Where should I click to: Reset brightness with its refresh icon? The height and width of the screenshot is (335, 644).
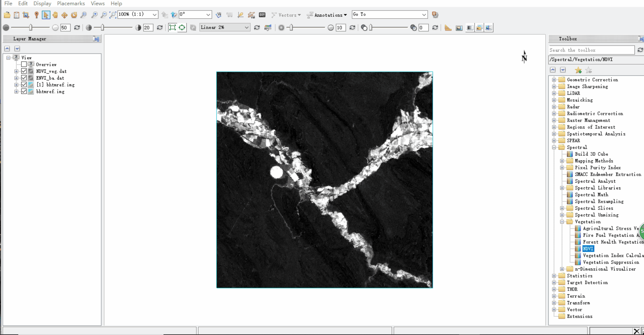77,27
